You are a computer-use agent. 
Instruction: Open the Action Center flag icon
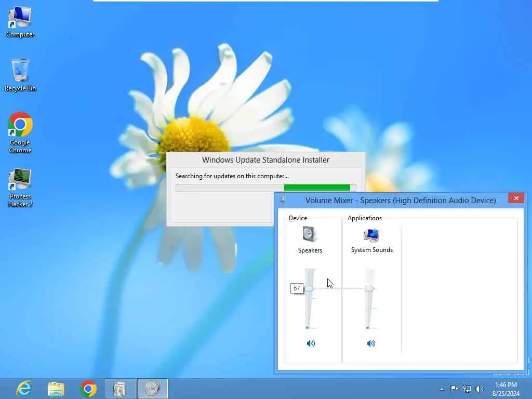tap(454, 389)
